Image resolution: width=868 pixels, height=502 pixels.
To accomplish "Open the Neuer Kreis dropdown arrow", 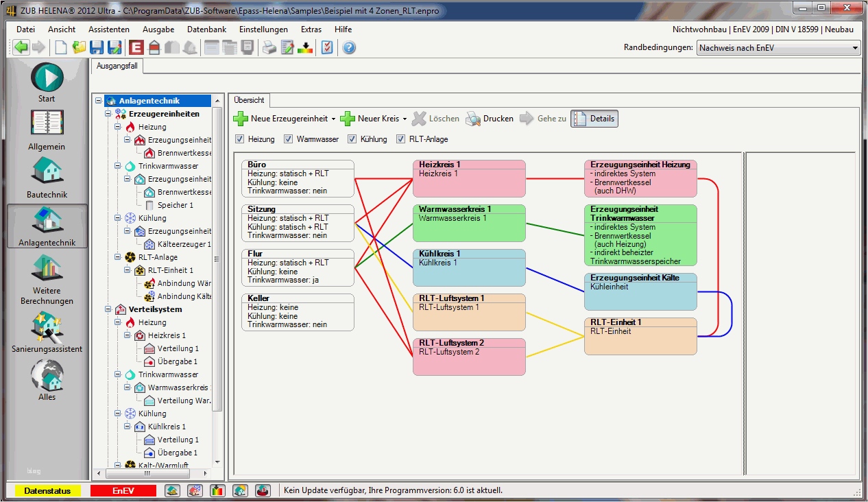I will [405, 119].
